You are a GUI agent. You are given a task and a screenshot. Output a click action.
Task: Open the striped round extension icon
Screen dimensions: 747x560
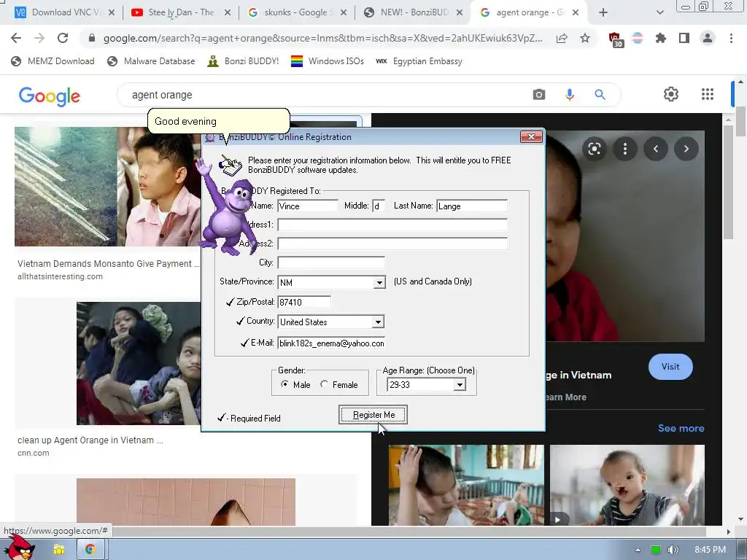click(x=638, y=38)
